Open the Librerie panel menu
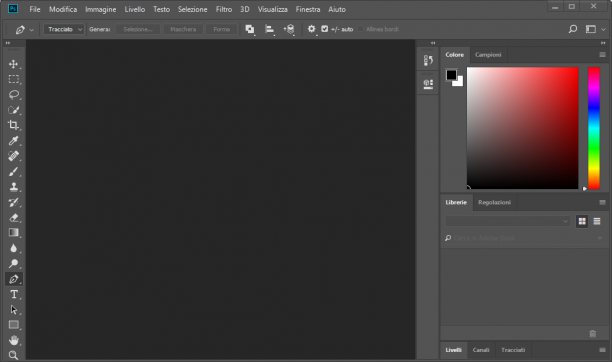This screenshot has height=362, width=612. click(602, 202)
